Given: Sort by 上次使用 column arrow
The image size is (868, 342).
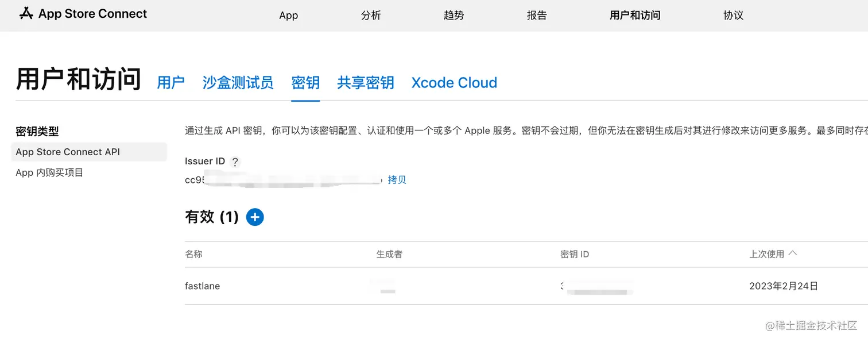Looking at the screenshot, I should 793,253.
